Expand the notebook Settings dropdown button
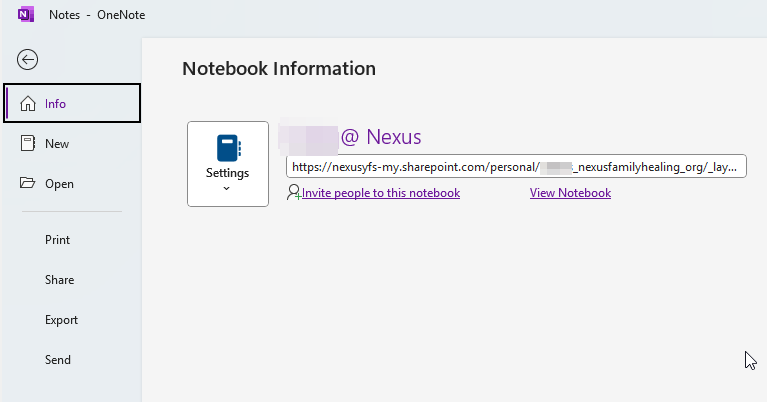767x402 pixels. tap(228, 164)
